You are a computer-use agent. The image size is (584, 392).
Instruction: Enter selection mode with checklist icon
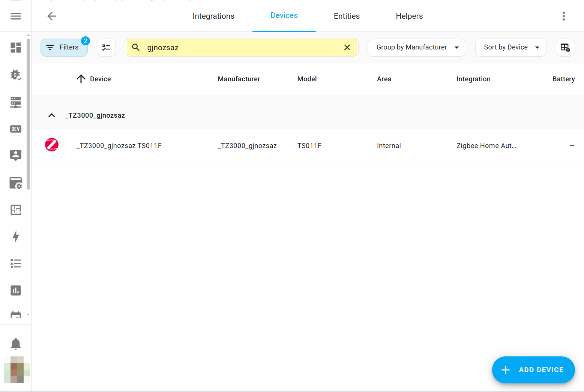coord(106,48)
